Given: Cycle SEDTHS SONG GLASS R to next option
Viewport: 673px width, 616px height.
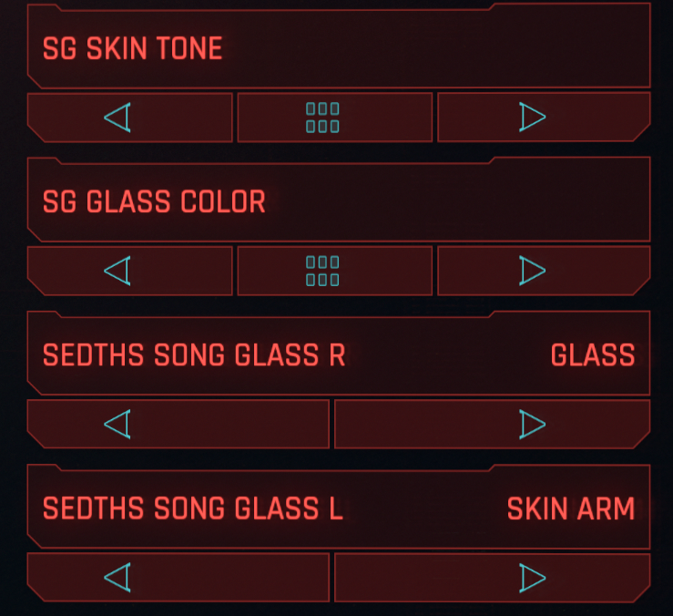Looking at the screenshot, I should [x=532, y=424].
